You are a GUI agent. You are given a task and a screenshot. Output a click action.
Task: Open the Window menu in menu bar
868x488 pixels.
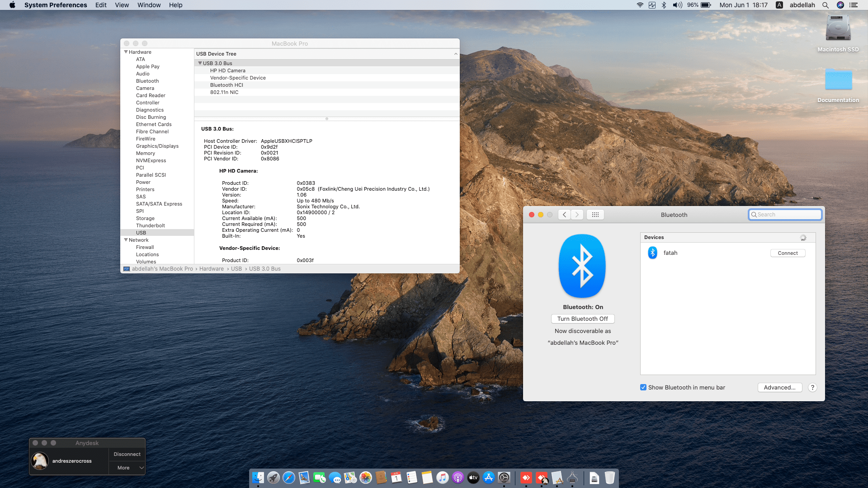click(149, 5)
